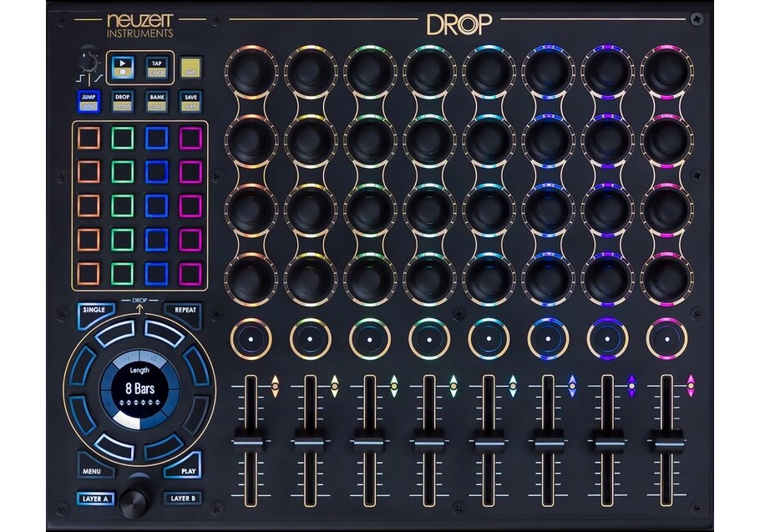Push the yellow ring button above second fader

(x=310, y=339)
